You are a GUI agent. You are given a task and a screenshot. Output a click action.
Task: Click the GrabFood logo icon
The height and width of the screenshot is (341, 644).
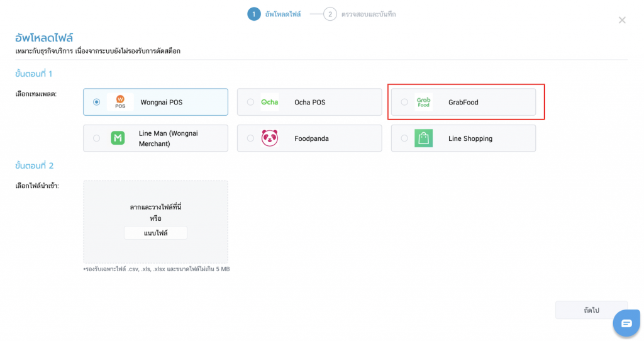423,102
